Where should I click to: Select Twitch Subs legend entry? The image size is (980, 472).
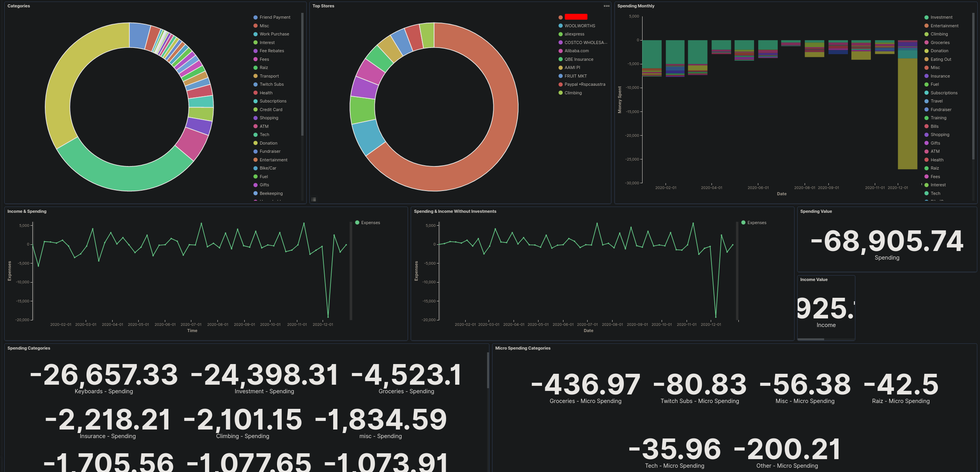272,85
